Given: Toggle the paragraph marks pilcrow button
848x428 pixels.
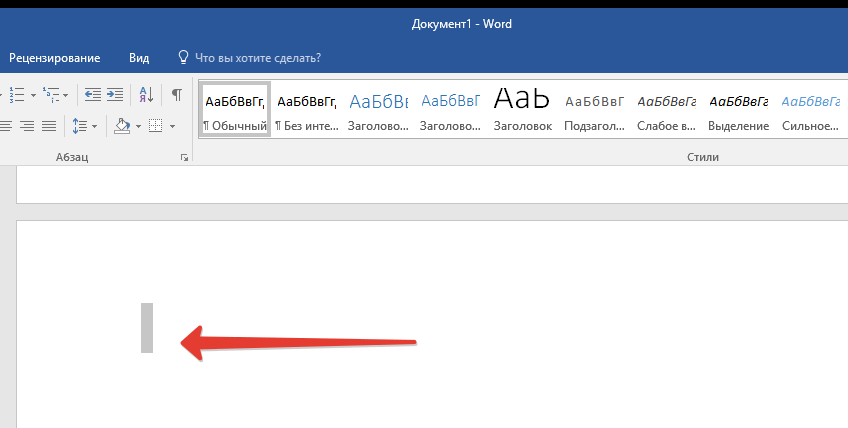Looking at the screenshot, I should point(176,94).
